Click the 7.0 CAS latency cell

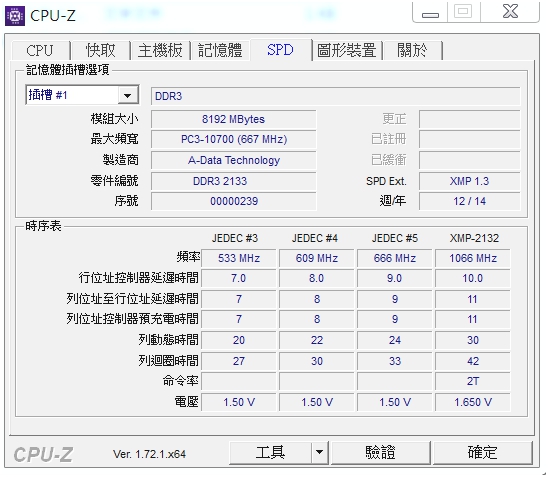pyautogui.click(x=239, y=279)
